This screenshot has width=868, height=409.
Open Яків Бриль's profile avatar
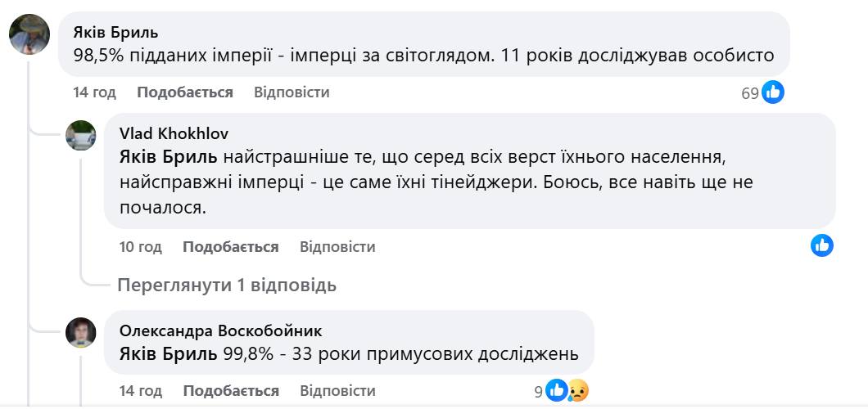(25, 37)
